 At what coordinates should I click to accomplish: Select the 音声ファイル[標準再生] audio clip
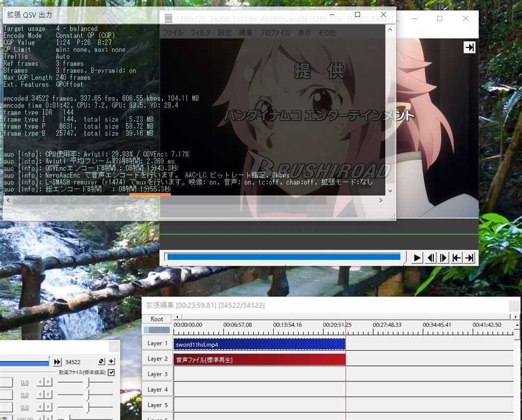pyautogui.click(x=259, y=360)
